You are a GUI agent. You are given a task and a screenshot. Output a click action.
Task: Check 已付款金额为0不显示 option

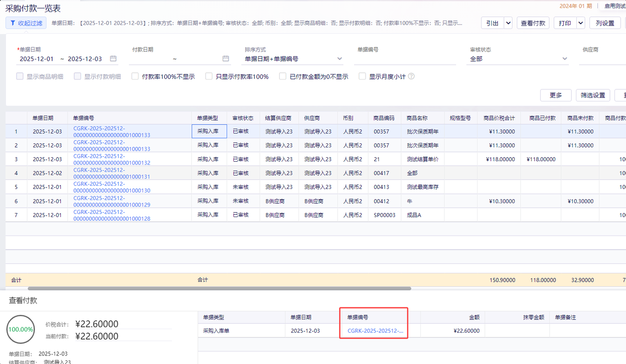coord(283,76)
